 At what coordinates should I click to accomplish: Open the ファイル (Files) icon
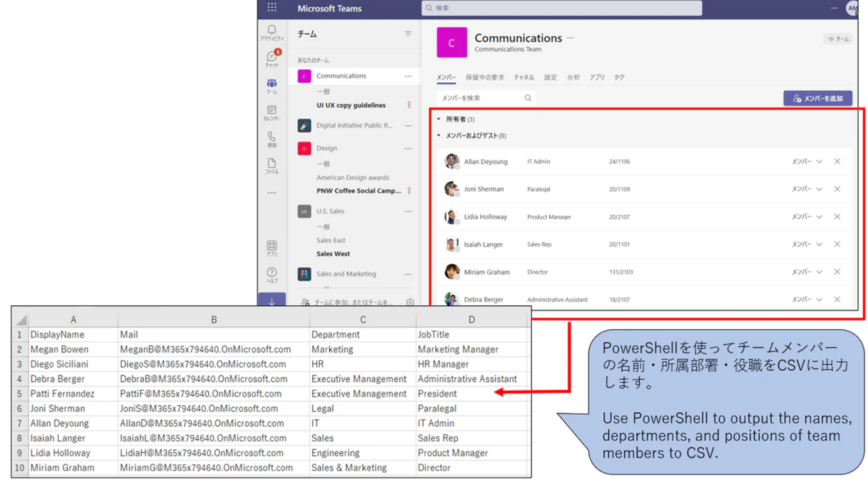tap(272, 162)
